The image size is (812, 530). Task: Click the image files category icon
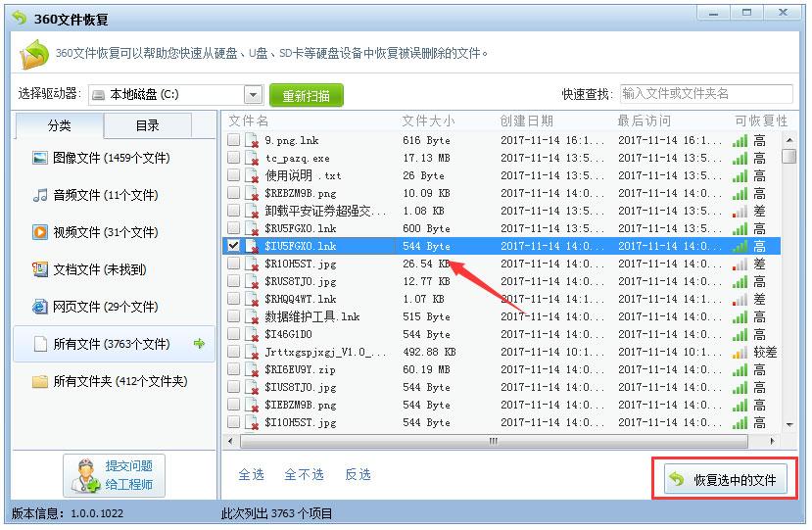click(40, 158)
